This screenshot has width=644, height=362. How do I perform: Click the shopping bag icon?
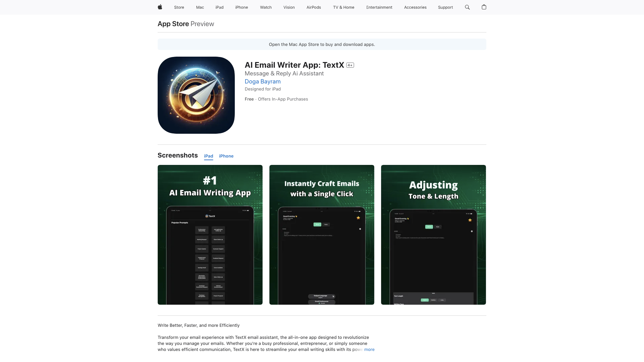484,7
